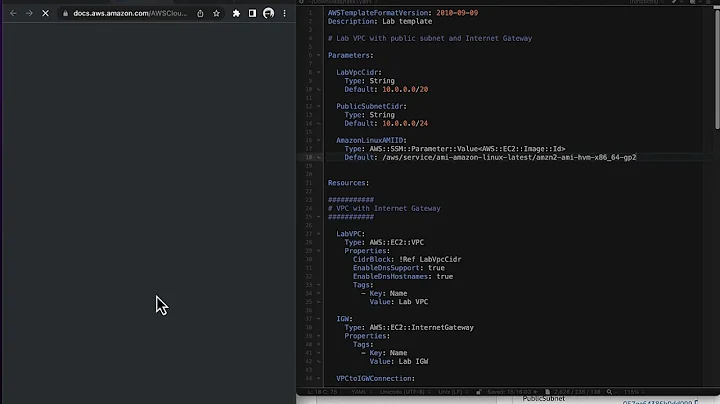Collapse the AmazonLinuxAMIID block fold arrow

(318, 140)
